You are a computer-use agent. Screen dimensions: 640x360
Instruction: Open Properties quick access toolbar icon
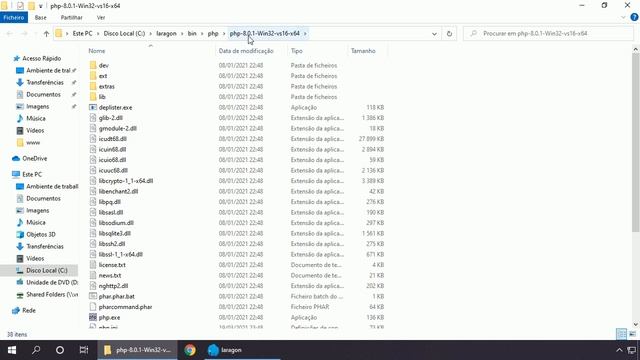[x=20, y=6]
